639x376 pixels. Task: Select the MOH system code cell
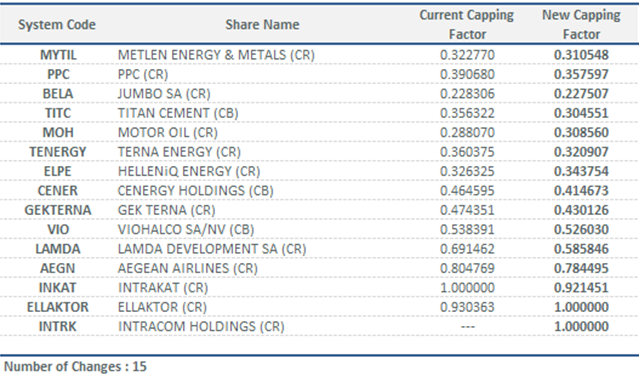[58, 132]
